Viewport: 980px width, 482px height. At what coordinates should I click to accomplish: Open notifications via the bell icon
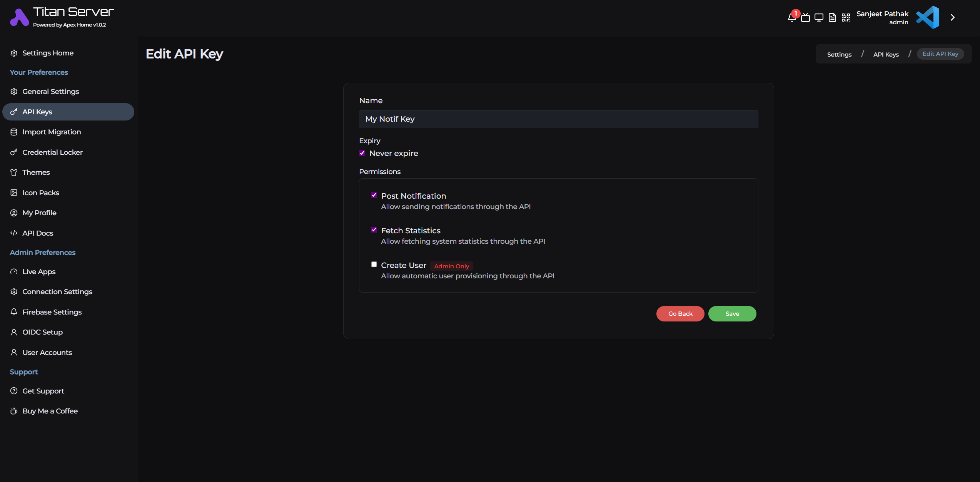coord(791,17)
